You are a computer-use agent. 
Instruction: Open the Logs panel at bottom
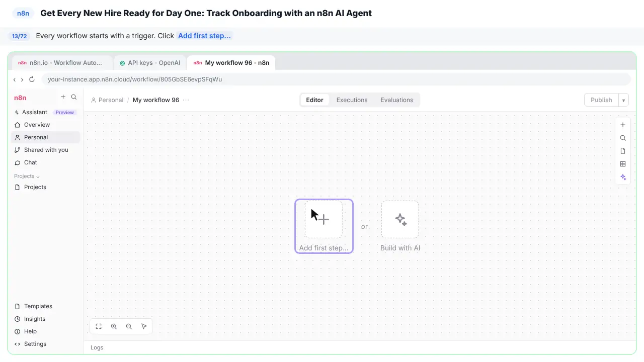coord(97,347)
